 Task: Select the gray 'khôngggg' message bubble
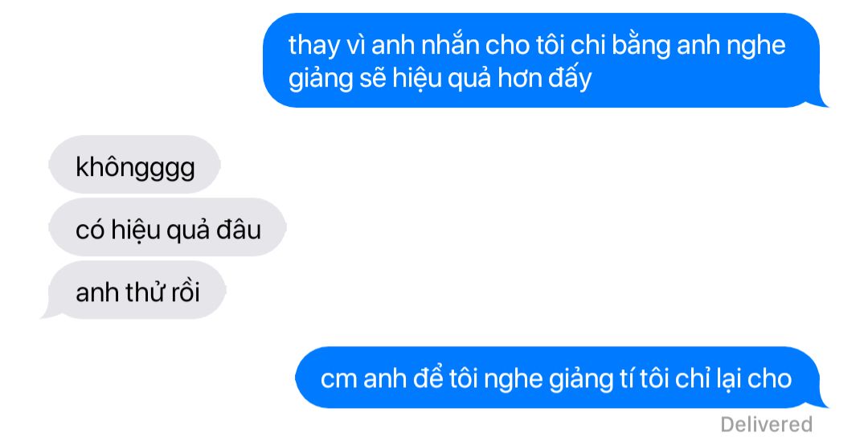pos(134,165)
